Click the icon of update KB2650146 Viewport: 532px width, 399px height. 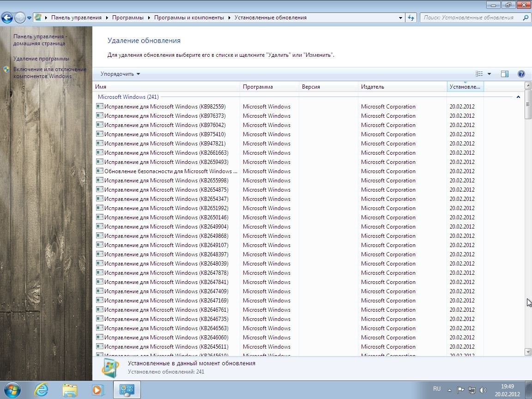pyautogui.click(x=99, y=217)
